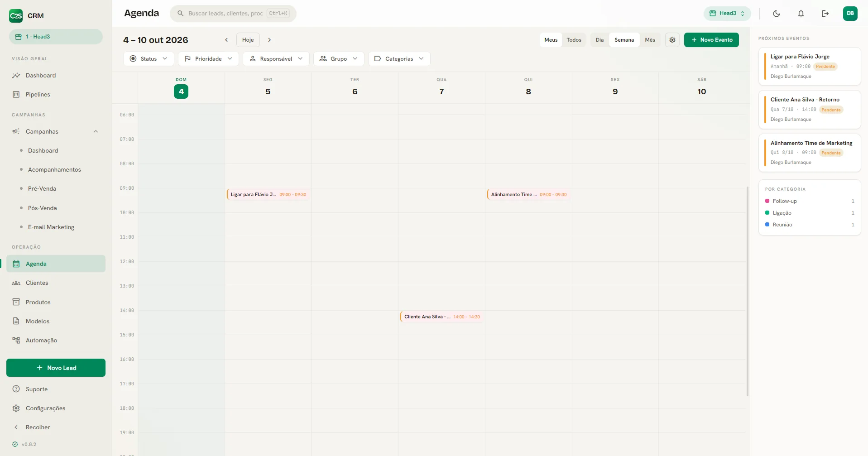The height and width of the screenshot is (456, 868).
Task: Open Suporte help page
Action: pos(56,389)
